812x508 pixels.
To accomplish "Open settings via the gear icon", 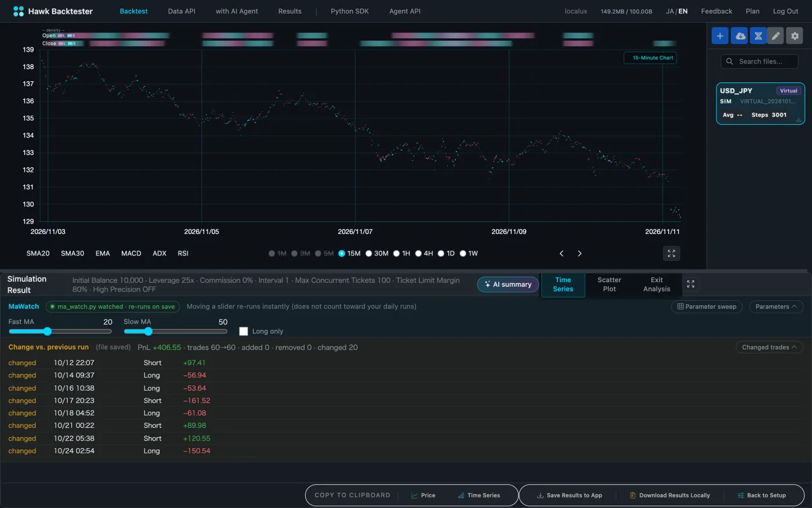I will pos(795,36).
